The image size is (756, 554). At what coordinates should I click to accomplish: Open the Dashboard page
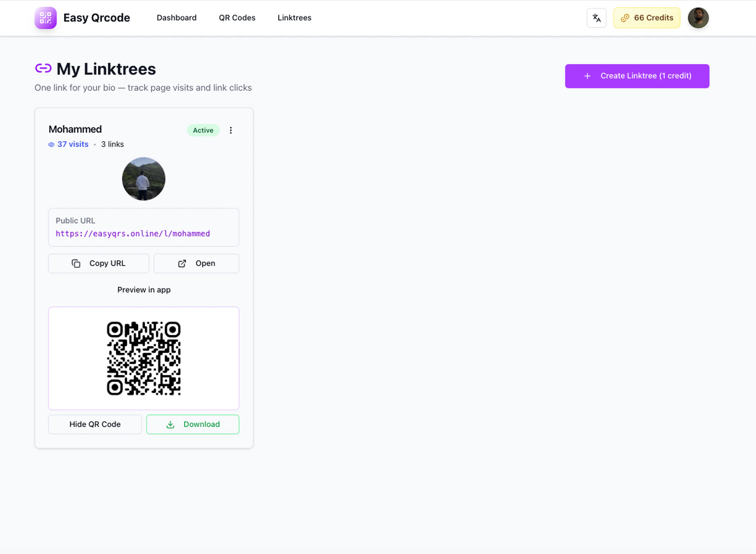[176, 18]
